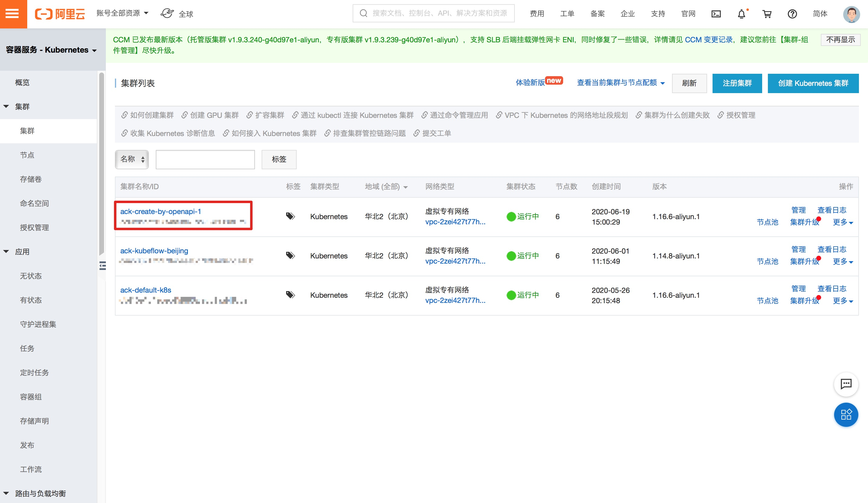Click 管理 for ack-create-by-openapi-1
The width and height of the screenshot is (868, 503).
click(798, 210)
